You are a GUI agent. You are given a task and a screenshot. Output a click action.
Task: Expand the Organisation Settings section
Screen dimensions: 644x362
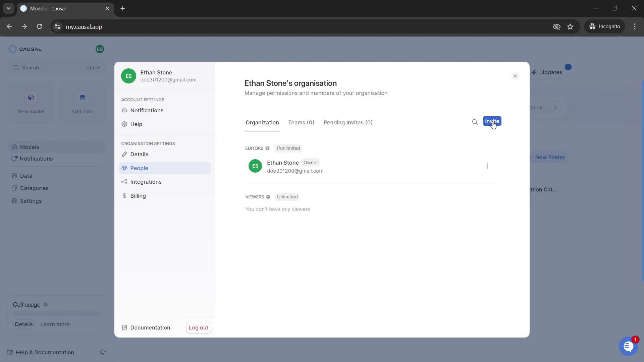[x=148, y=144]
